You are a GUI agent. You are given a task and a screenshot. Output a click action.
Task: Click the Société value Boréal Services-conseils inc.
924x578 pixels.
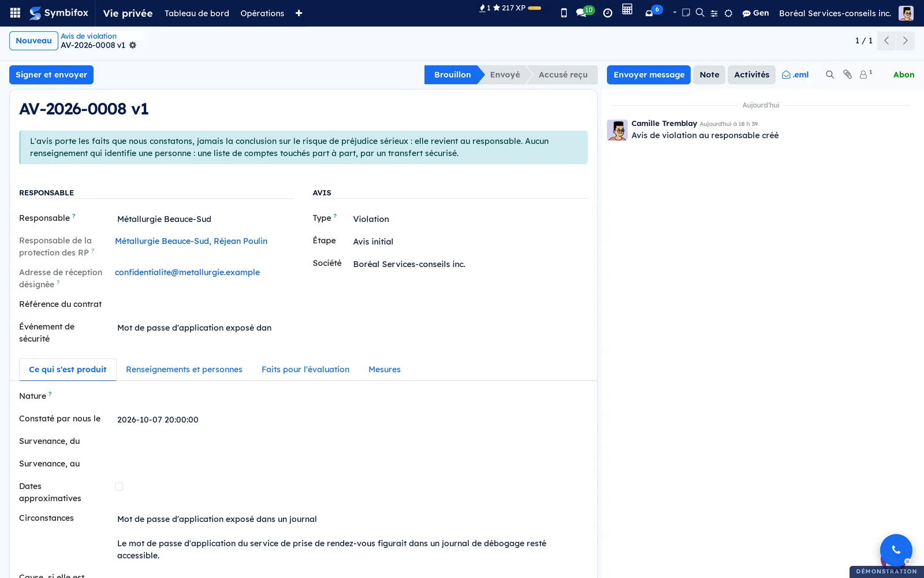pos(409,264)
